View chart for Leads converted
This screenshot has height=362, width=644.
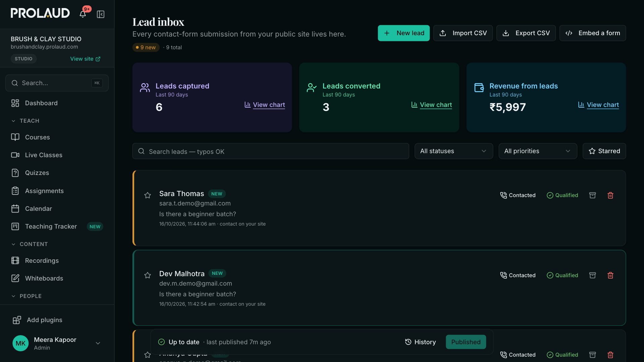point(432,105)
